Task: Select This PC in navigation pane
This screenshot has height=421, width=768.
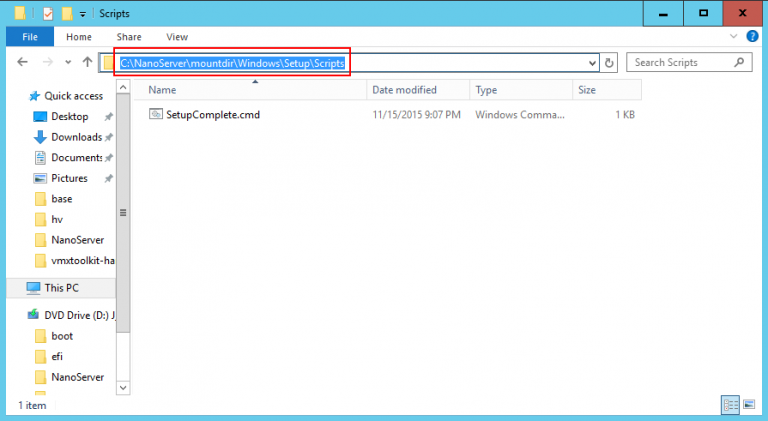Action: point(61,288)
